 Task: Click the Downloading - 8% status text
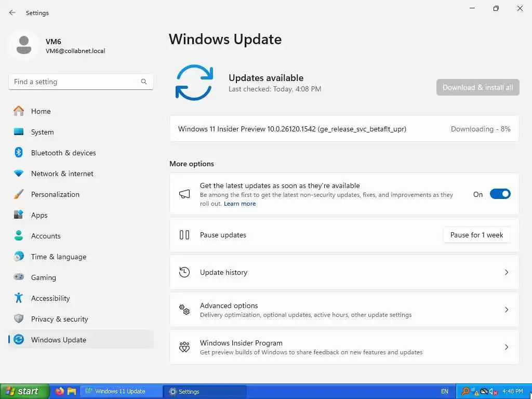pos(481,129)
